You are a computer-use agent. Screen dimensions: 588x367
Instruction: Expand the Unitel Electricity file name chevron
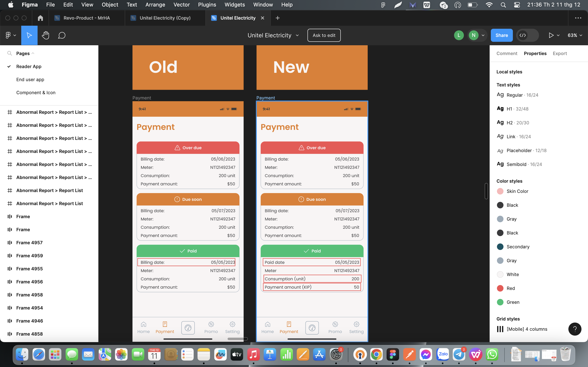[x=297, y=35]
